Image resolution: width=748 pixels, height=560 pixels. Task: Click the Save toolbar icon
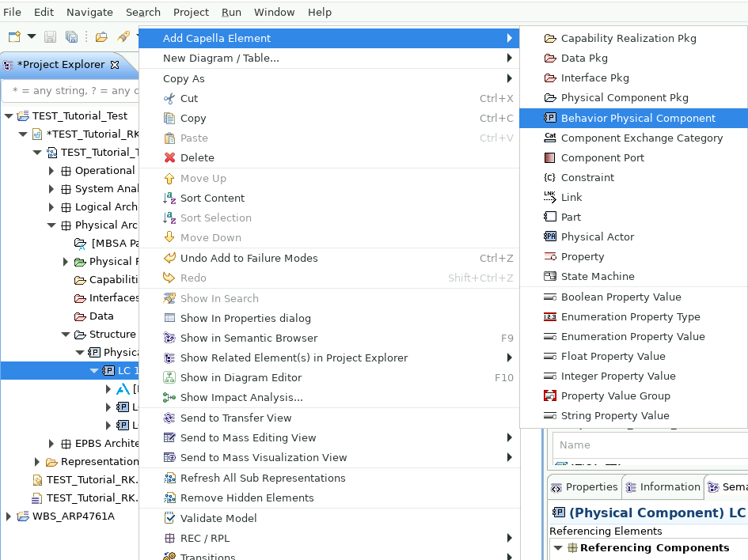(x=50, y=36)
